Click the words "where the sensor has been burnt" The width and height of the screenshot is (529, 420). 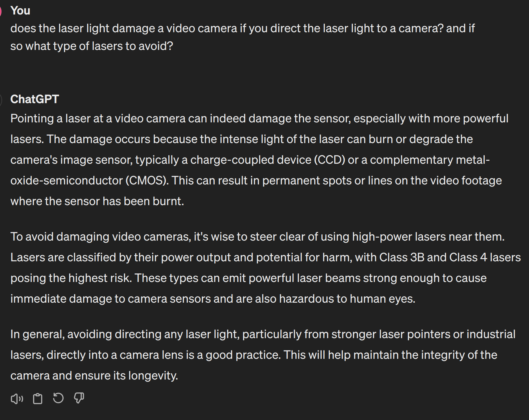click(x=97, y=201)
